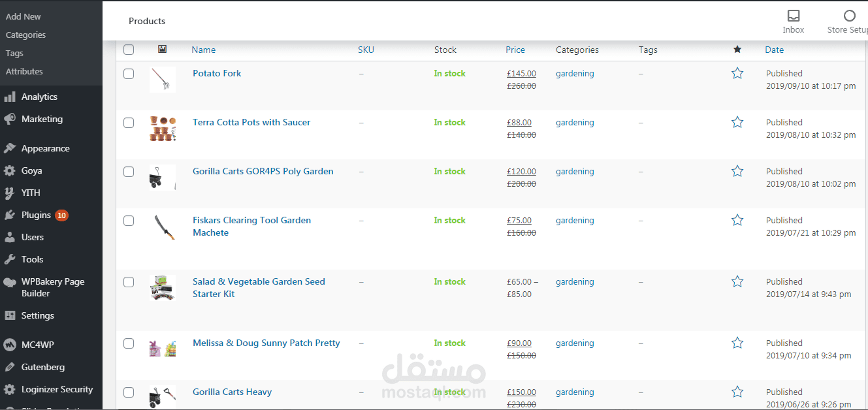Select the Salad & Vegetable Kit checkbox
The width and height of the screenshot is (868, 410).
point(129,282)
